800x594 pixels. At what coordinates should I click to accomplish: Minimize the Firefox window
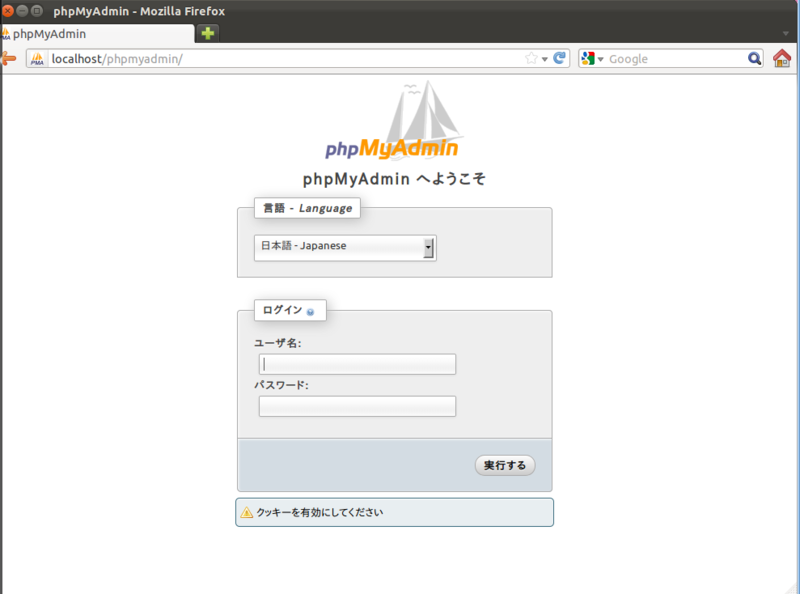(22, 11)
